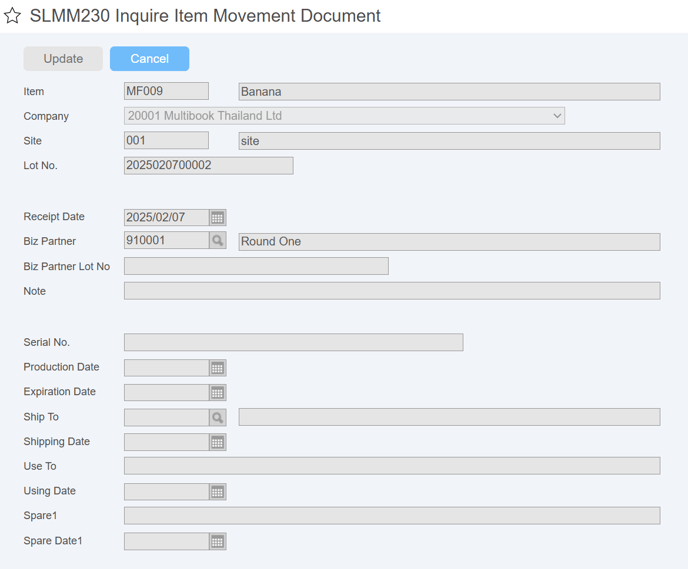Click the Spare1 text field
This screenshot has width=688, height=569.
[392, 515]
